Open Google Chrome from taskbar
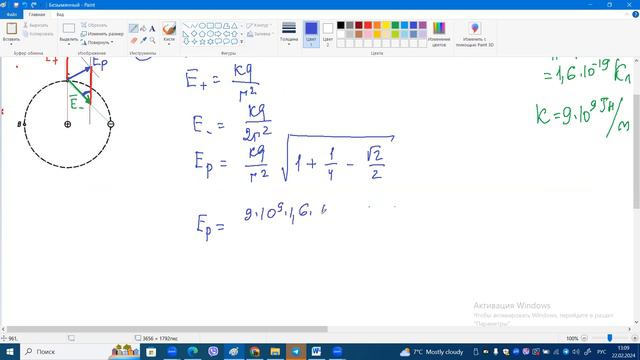Screen dimensions: 640x360 pyautogui.click(x=255, y=351)
